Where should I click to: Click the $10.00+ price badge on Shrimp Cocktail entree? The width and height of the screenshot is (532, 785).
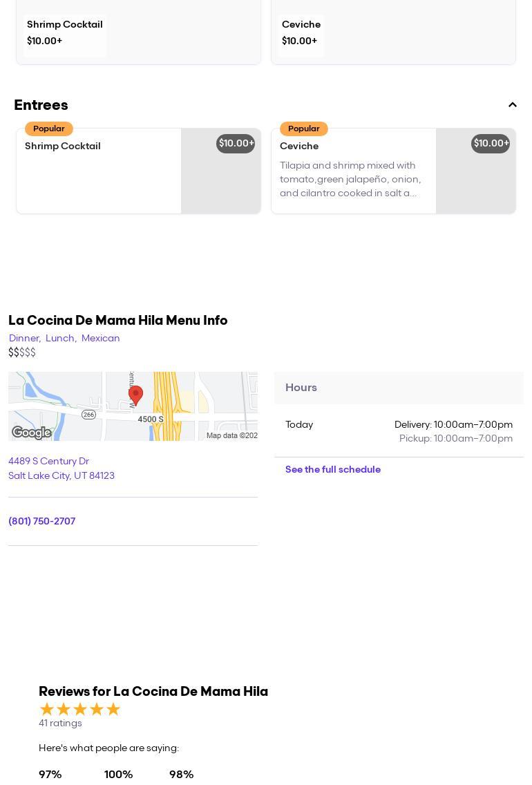236,144
